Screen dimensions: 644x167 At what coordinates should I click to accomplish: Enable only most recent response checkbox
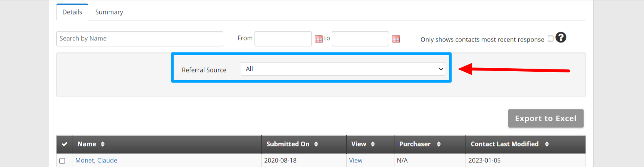coord(550,39)
